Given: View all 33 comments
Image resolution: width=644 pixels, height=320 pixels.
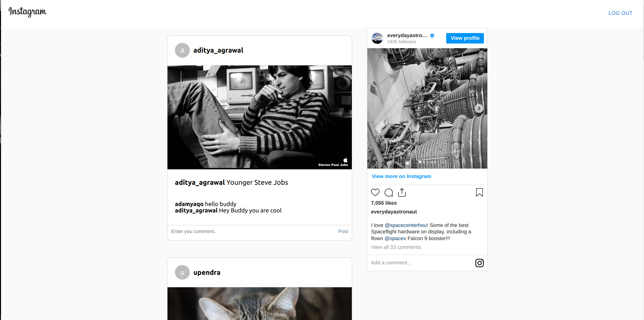Looking at the screenshot, I should coord(396,247).
